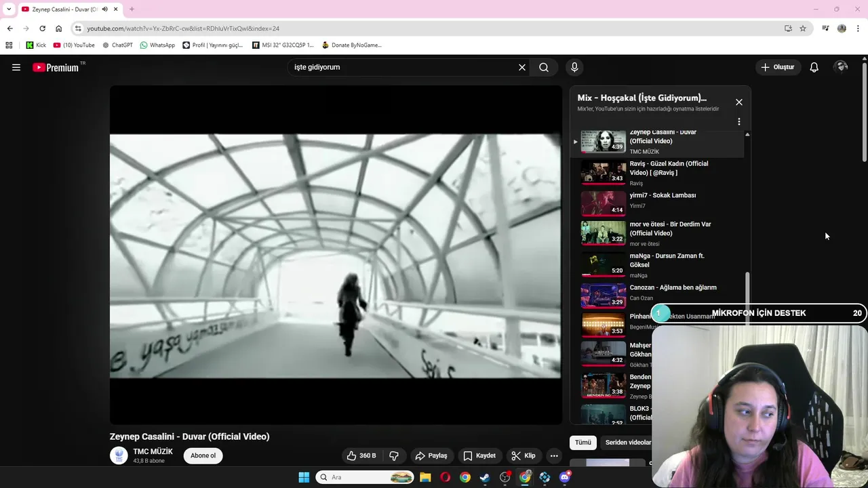This screenshot has width=868, height=488.
Task: Mute the tab via speaker icon
Action: pyautogui.click(x=104, y=9)
